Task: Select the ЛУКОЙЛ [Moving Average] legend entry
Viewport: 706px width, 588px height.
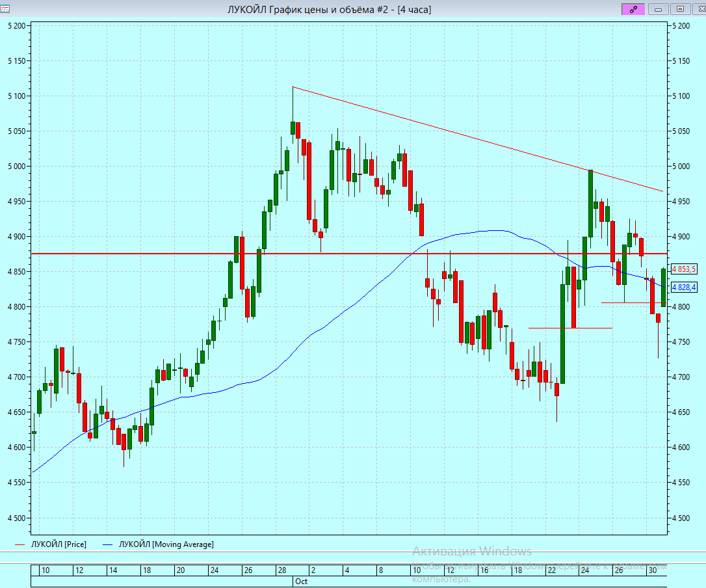Action: (x=166, y=544)
